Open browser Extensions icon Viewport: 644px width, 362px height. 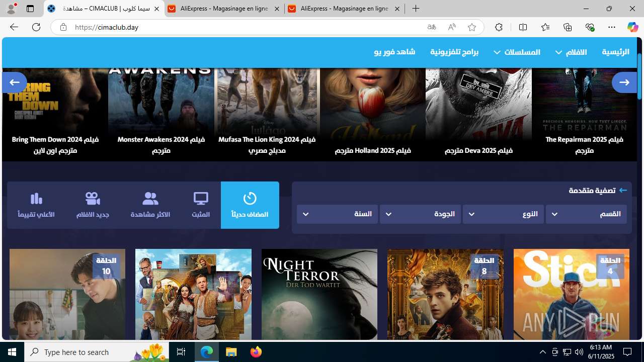point(499,27)
